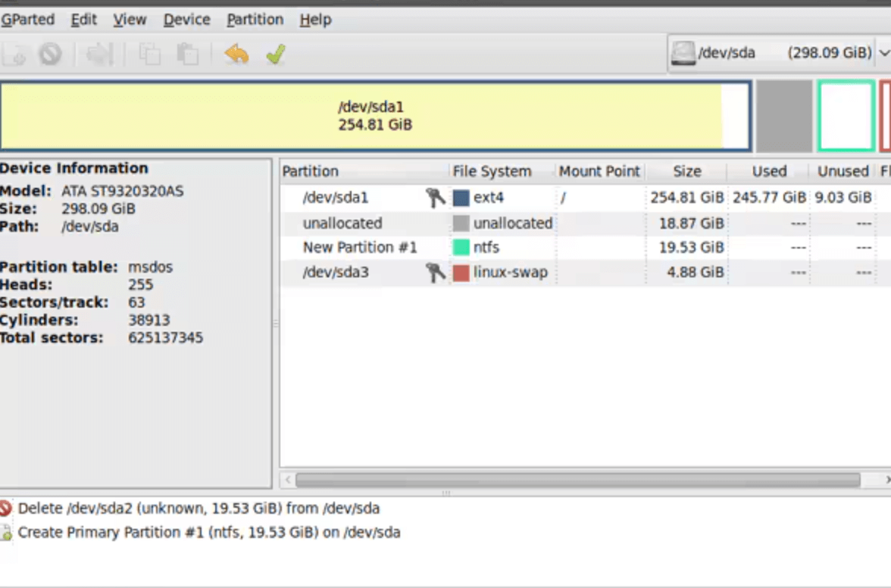
Task: Apply all operations with green checkmark
Action: [276, 54]
